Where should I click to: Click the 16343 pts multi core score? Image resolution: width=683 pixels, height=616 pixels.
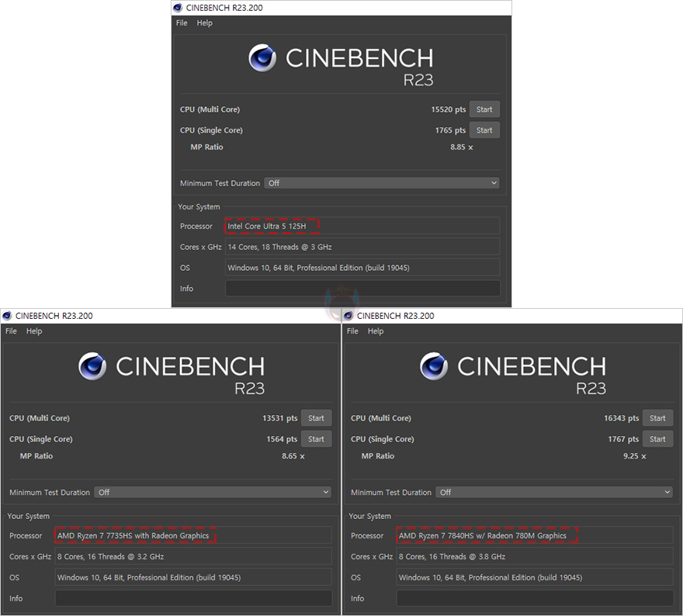[x=621, y=418]
